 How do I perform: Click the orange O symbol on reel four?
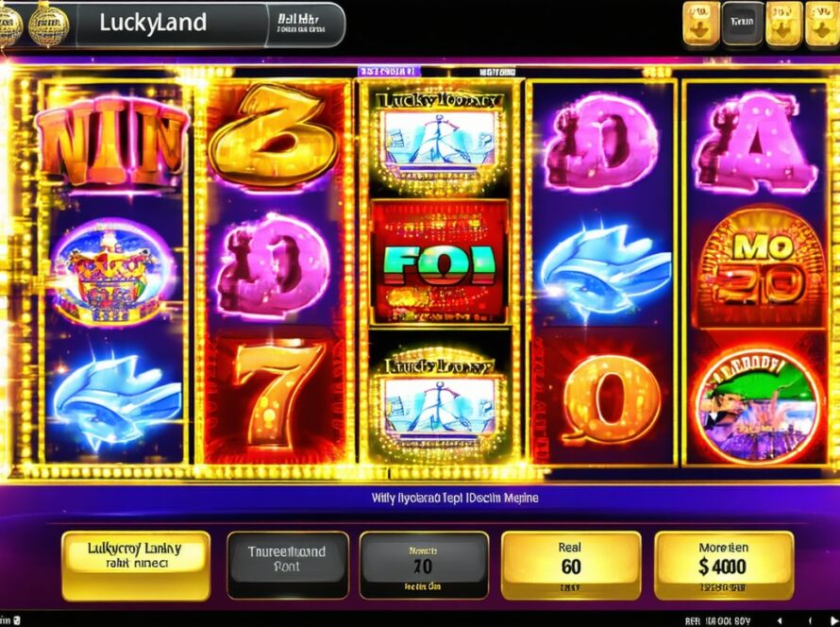[x=611, y=399]
